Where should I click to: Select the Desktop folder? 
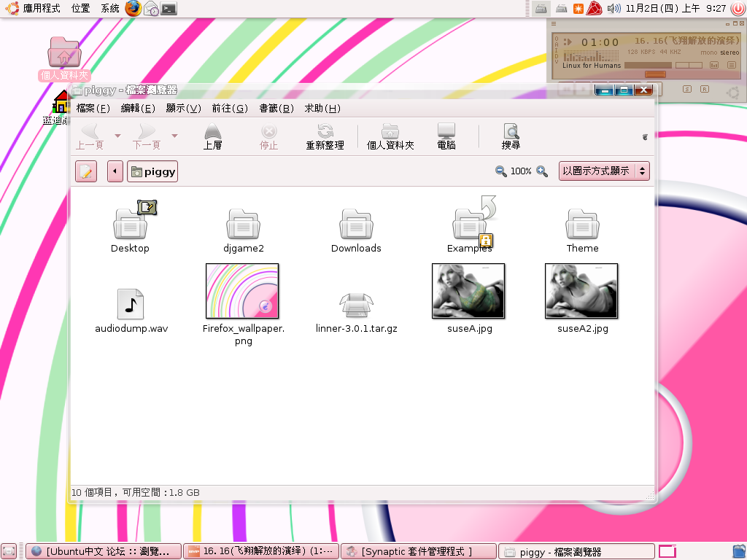click(x=130, y=225)
